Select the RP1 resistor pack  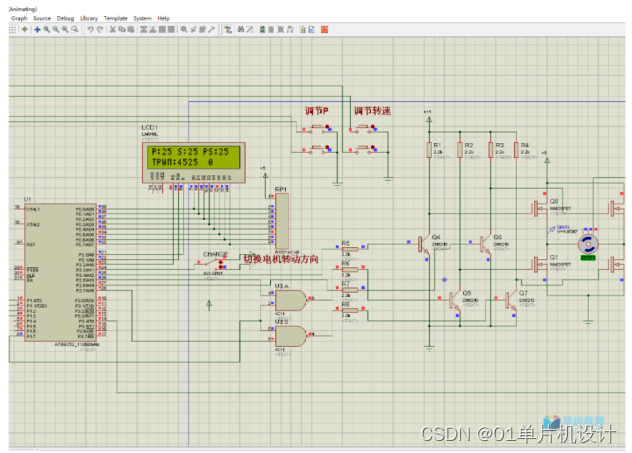tap(282, 221)
